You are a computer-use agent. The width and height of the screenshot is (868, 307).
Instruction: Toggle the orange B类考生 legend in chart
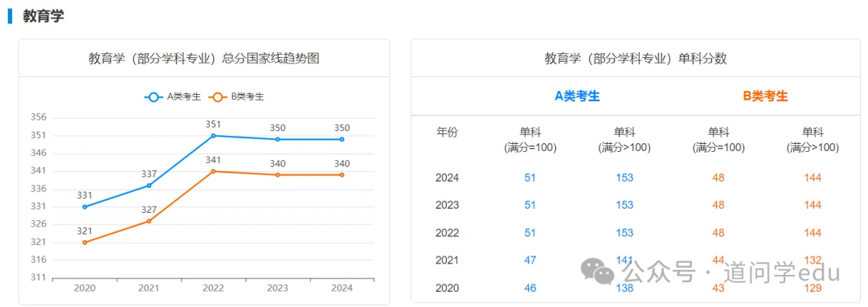[x=236, y=96]
